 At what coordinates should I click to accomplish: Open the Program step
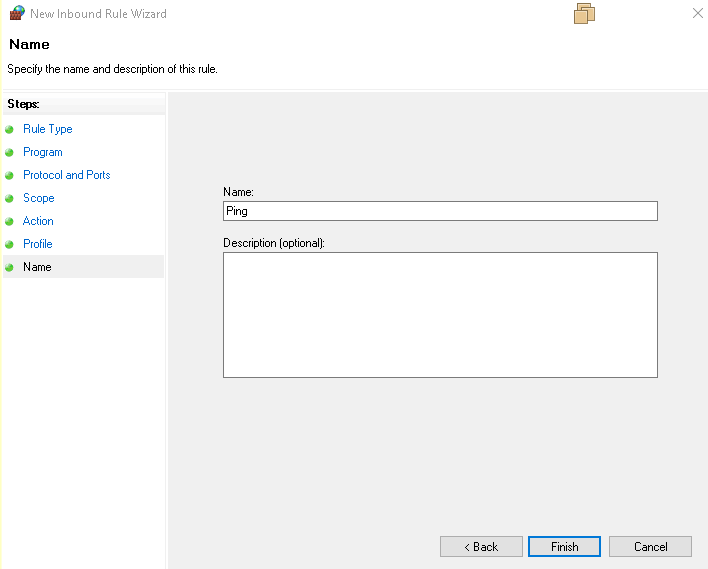coord(43,152)
